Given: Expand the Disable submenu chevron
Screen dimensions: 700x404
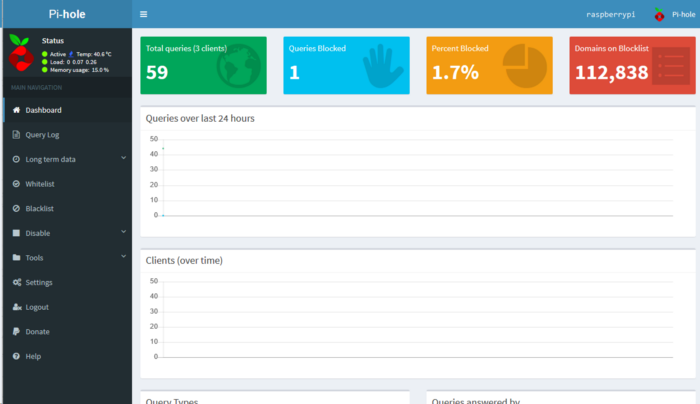Looking at the screenshot, I should tap(124, 232).
